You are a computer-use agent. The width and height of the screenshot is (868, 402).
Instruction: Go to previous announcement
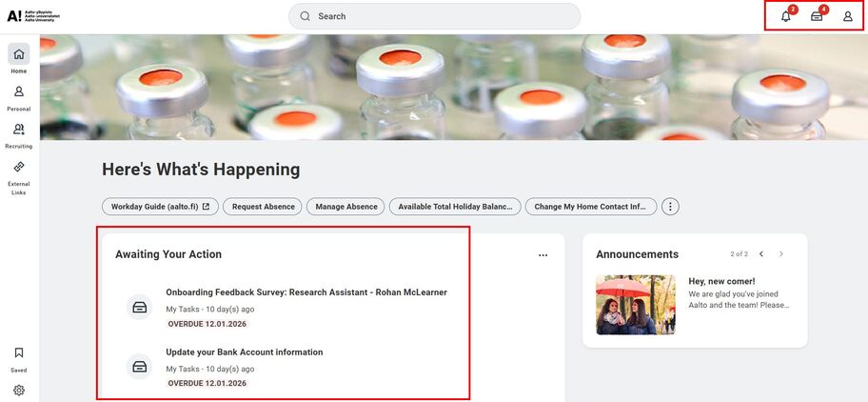(761, 254)
